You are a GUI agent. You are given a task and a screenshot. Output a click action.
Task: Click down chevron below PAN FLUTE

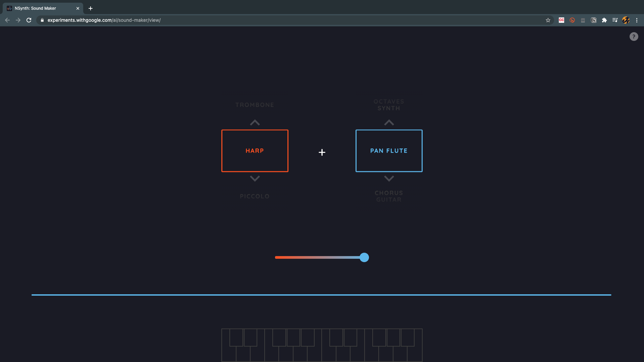[x=389, y=179]
